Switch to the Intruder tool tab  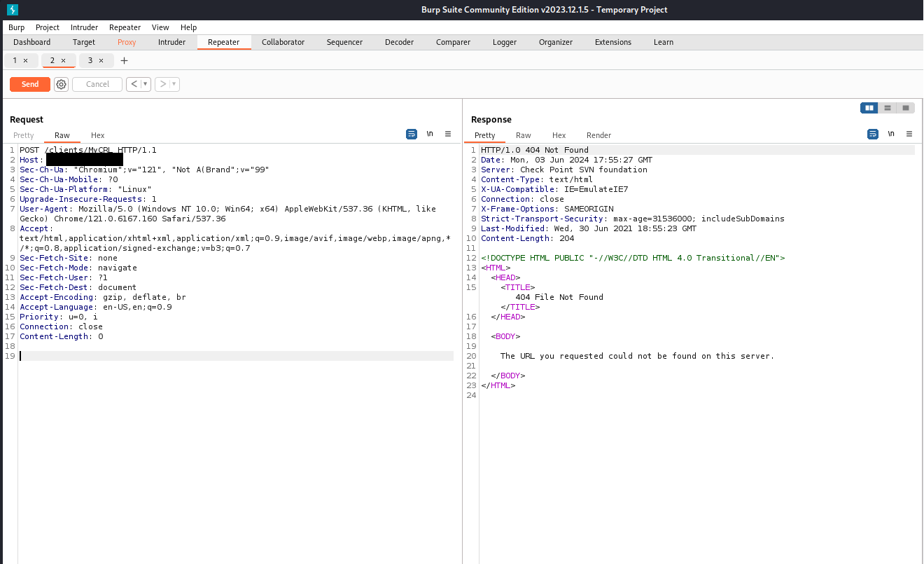coord(171,42)
